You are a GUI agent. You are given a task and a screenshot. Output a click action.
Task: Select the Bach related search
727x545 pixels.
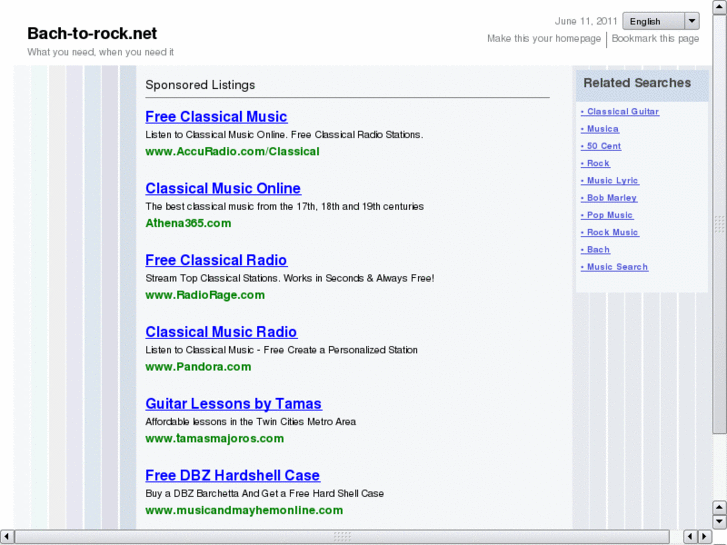click(x=595, y=250)
